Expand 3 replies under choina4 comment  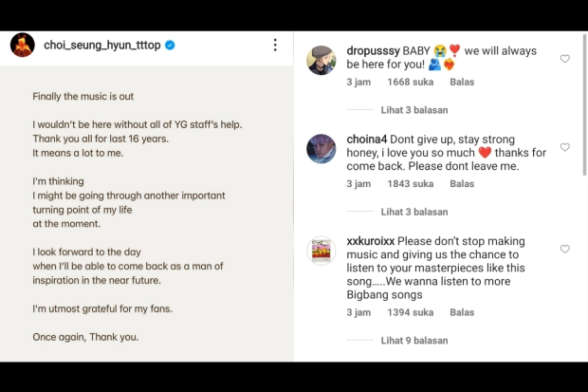(x=413, y=212)
